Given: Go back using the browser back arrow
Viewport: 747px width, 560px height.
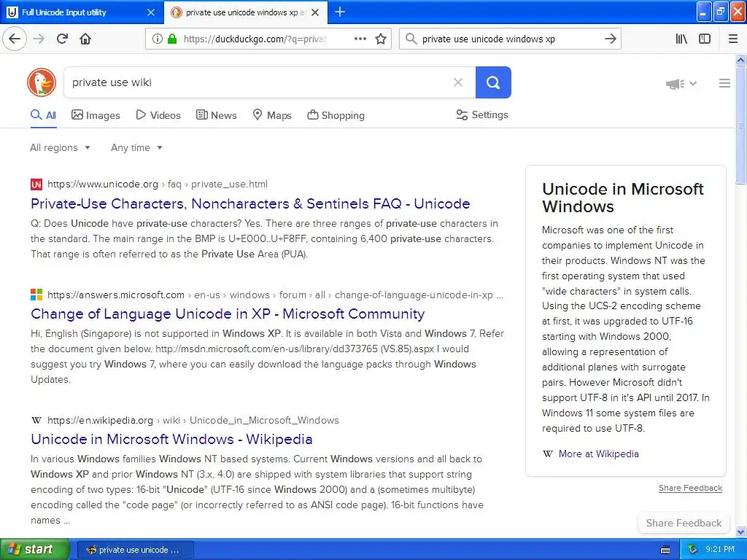Looking at the screenshot, I should (15, 39).
